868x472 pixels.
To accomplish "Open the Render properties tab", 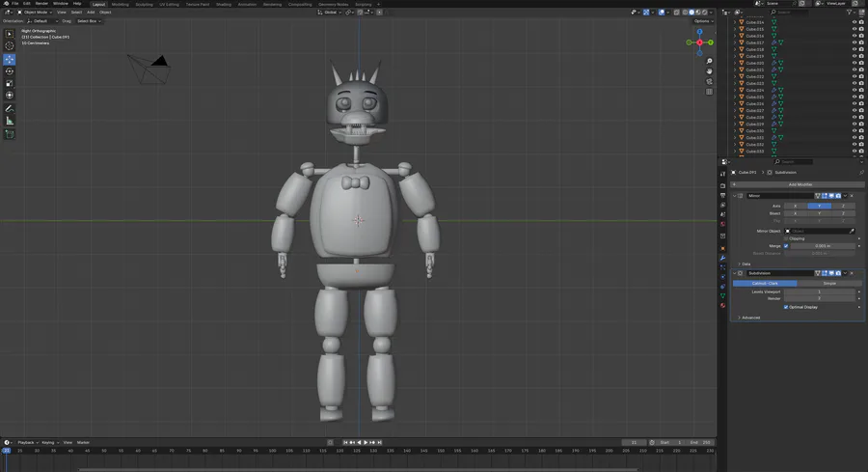I will click(x=723, y=186).
